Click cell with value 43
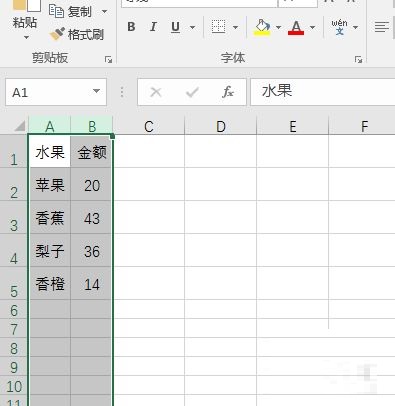395x406 pixels. pos(92,217)
